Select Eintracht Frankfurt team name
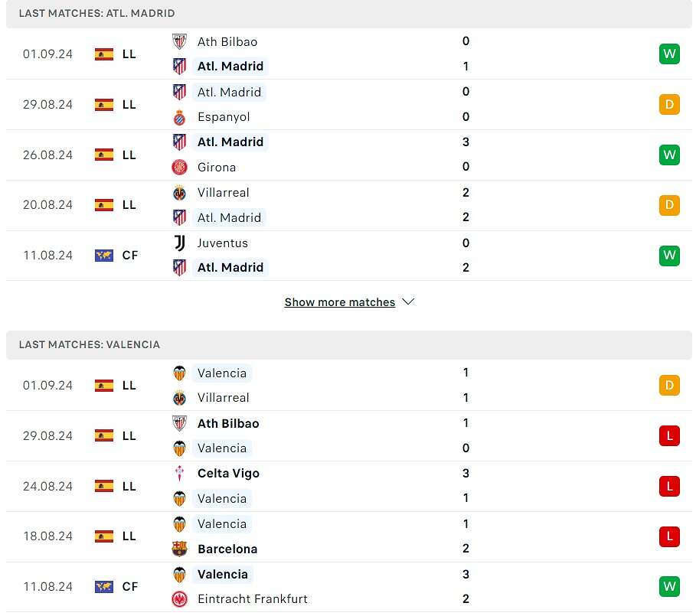696x616 pixels. (x=252, y=599)
